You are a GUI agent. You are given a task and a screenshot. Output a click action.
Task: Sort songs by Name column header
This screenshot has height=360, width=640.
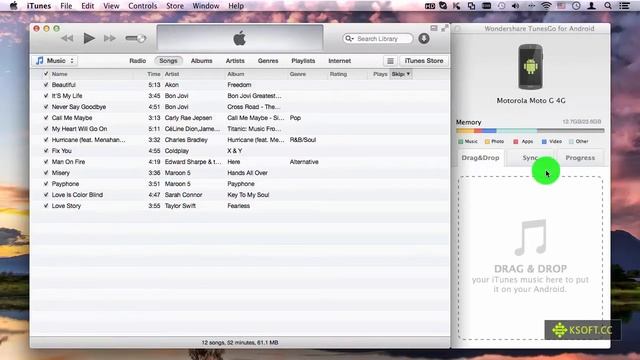pos(60,74)
